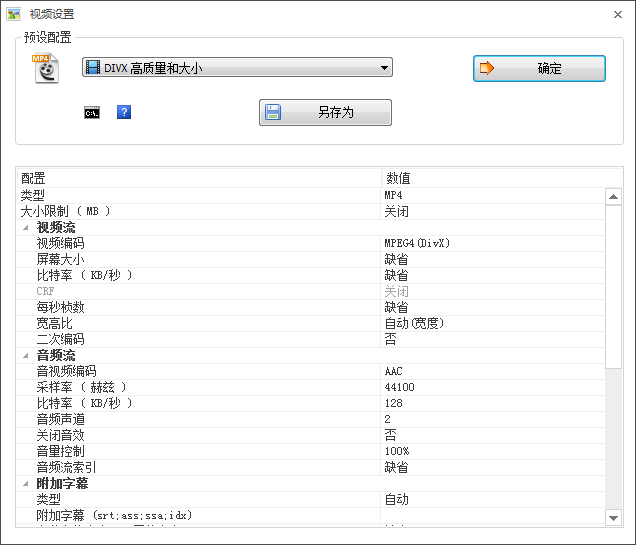Viewport: 636px width, 545px height.
Task: Close the 视频设置 dialog
Action: (x=618, y=15)
